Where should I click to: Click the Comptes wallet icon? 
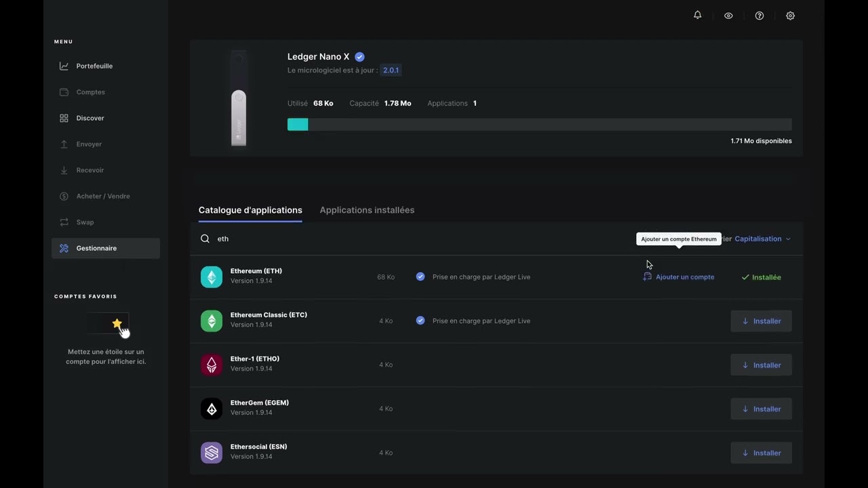pyautogui.click(x=64, y=92)
